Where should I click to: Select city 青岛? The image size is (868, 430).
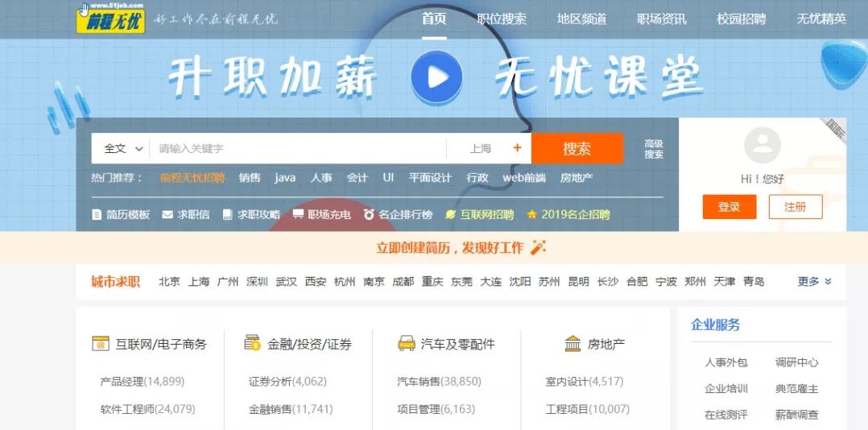[x=754, y=282]
